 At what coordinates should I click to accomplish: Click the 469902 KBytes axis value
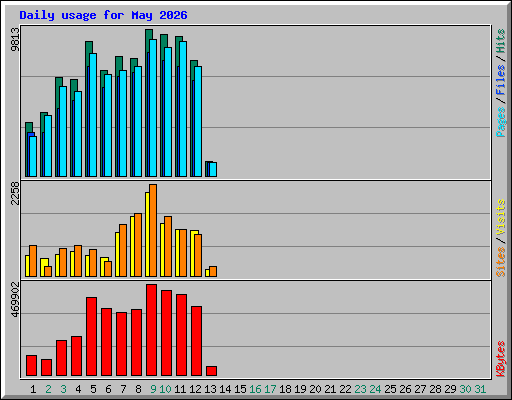pyautogui.click(x=15, y=299)
